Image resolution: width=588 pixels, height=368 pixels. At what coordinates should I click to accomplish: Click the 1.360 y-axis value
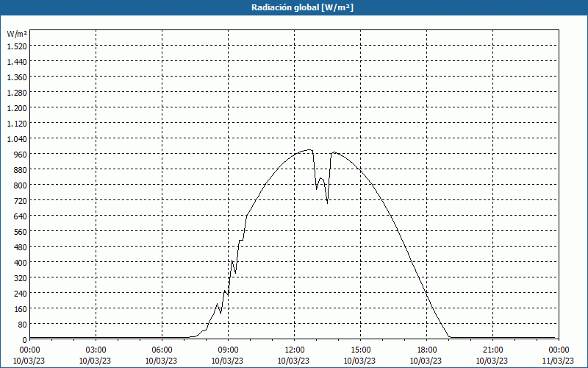click(x=17, y=77)
